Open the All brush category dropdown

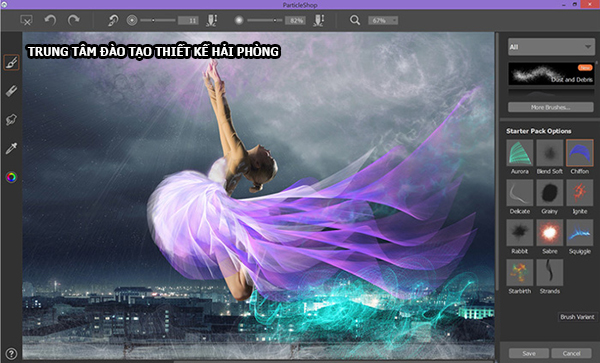pyautogui.click(x=551, y=47)
